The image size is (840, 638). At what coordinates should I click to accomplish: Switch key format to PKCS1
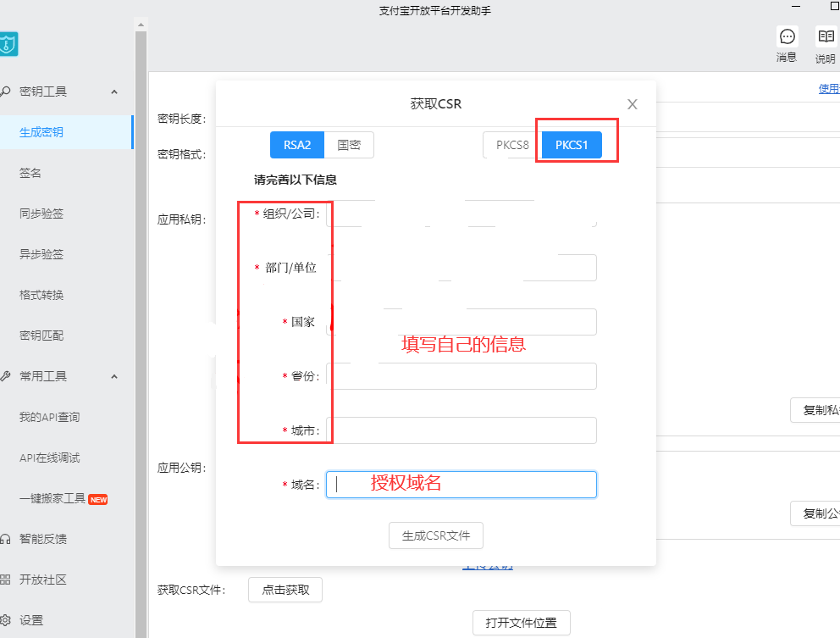pos(572,145)
